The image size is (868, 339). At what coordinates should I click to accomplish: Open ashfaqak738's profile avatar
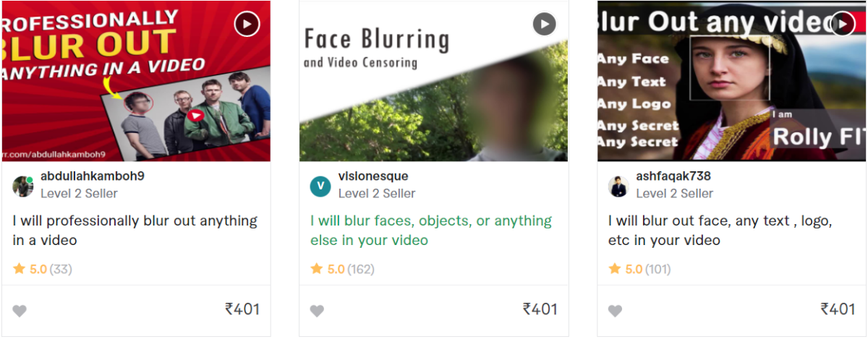coord(618,186)
